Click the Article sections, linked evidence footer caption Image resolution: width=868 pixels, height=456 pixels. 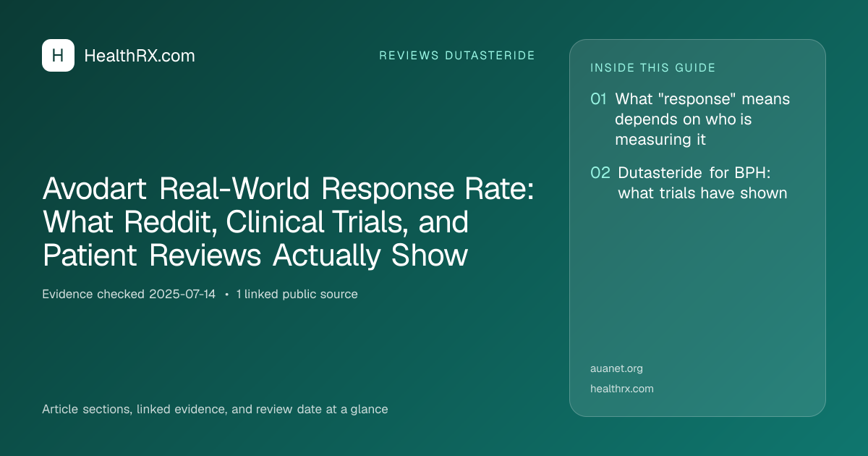[215, 409]
